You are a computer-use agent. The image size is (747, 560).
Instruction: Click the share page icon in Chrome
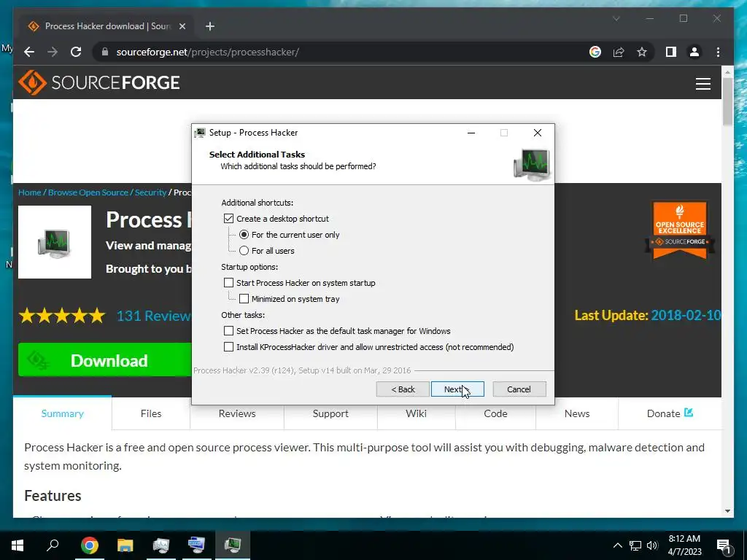click(619, 52)
